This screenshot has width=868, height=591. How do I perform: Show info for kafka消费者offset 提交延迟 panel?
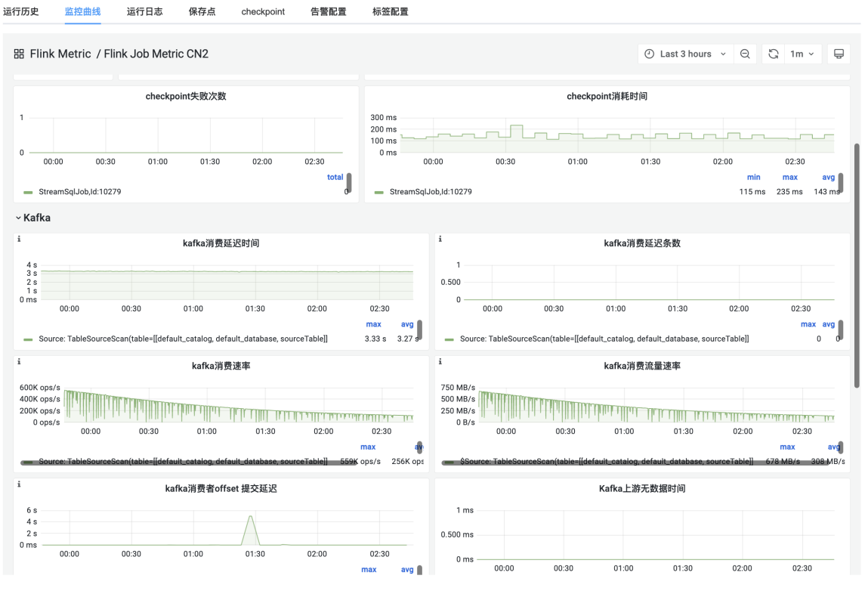19,484
